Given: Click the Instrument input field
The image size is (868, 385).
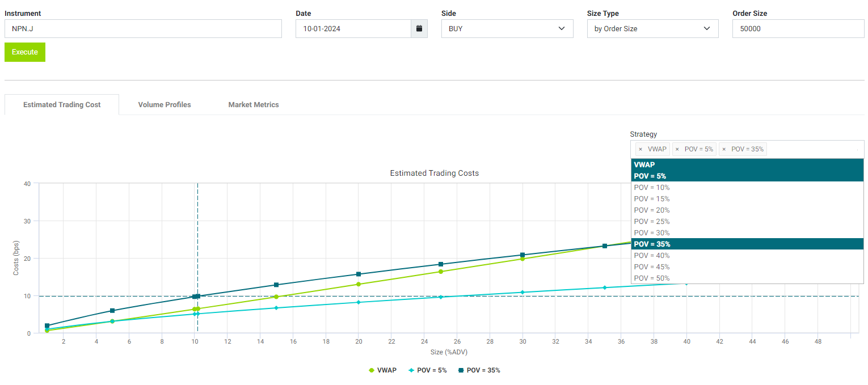Looking at the screenshot, I should coord(143,28).
